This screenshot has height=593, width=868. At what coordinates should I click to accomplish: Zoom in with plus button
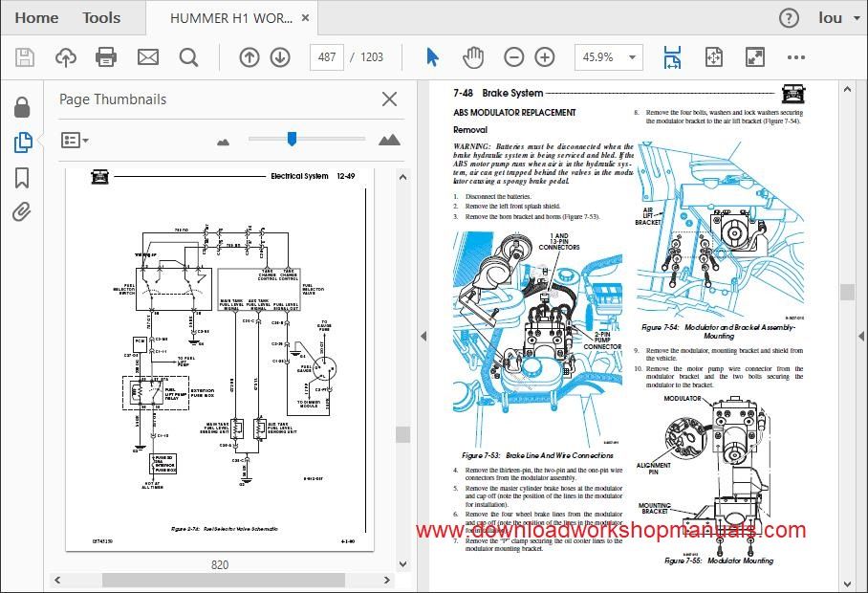pos(545,57)
